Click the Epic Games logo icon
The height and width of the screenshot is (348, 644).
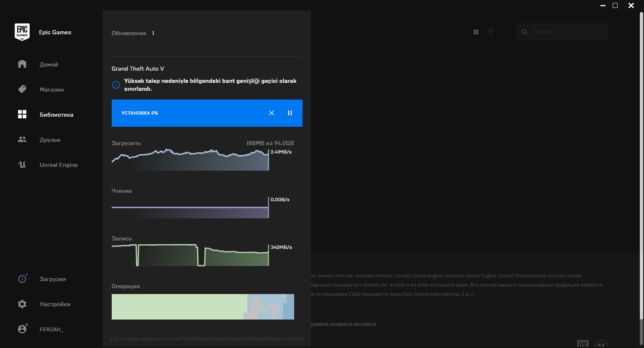pyautogui.click(x=22, y=32)
